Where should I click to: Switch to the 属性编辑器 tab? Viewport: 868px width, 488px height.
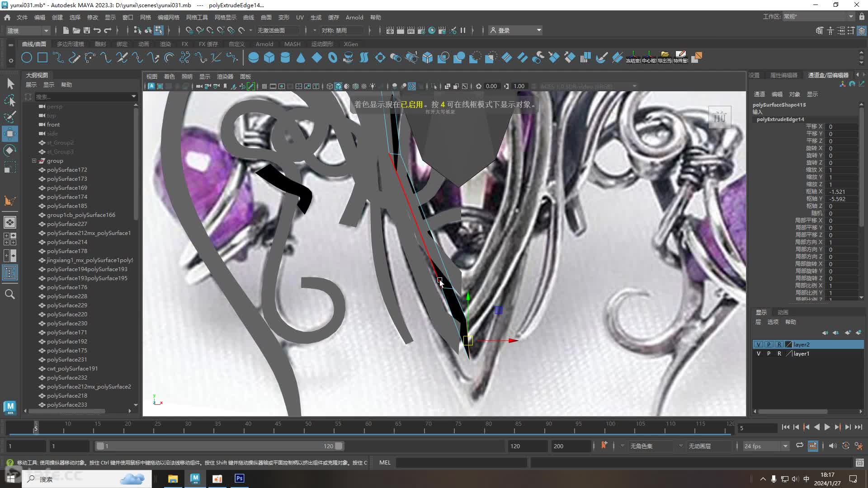coord(783,75)
